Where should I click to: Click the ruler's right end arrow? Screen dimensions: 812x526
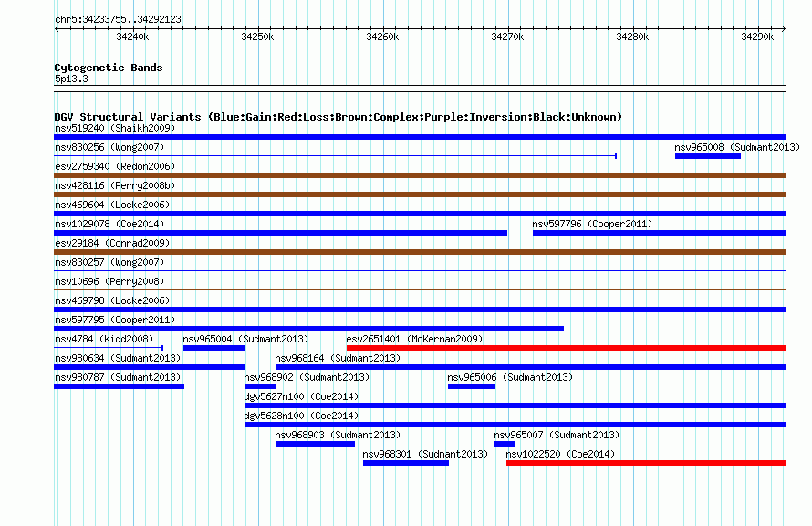point(784,28)
